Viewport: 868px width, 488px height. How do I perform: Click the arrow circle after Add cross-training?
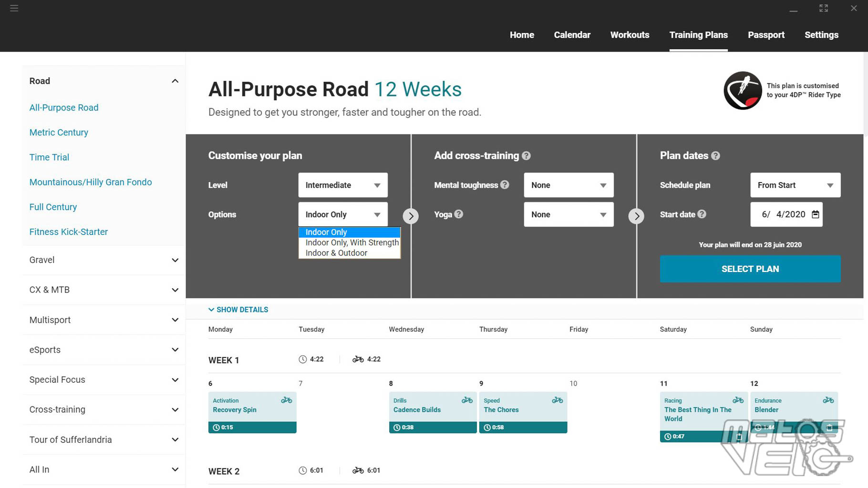tap(636, 216)
